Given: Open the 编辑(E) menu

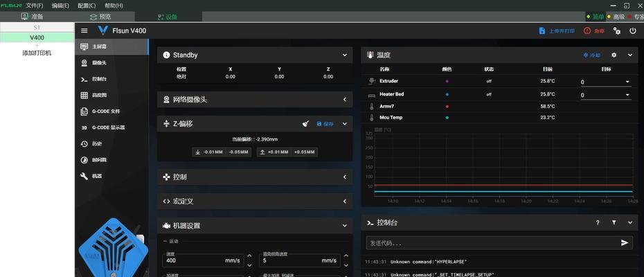Looking at the screenshot, I should click(61, 6).
